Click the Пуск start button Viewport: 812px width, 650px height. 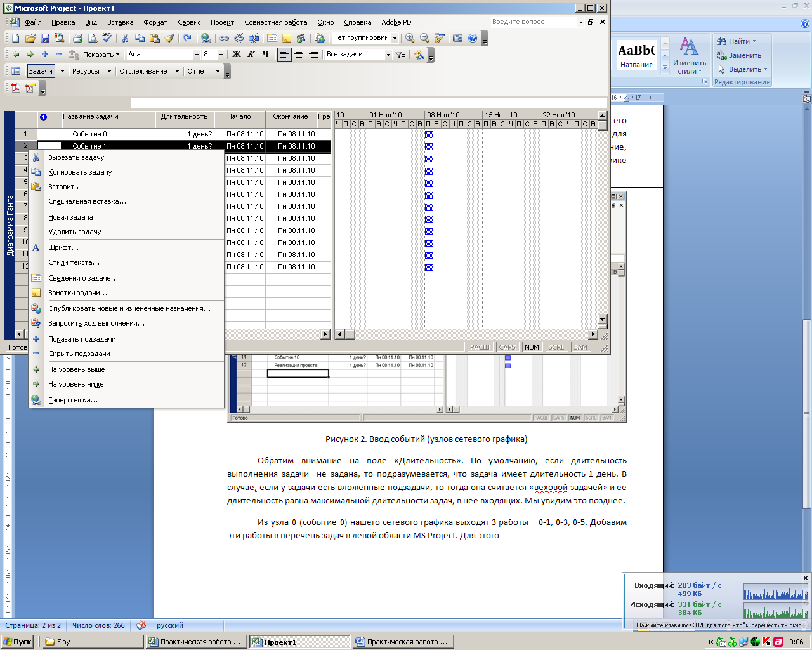18,642
